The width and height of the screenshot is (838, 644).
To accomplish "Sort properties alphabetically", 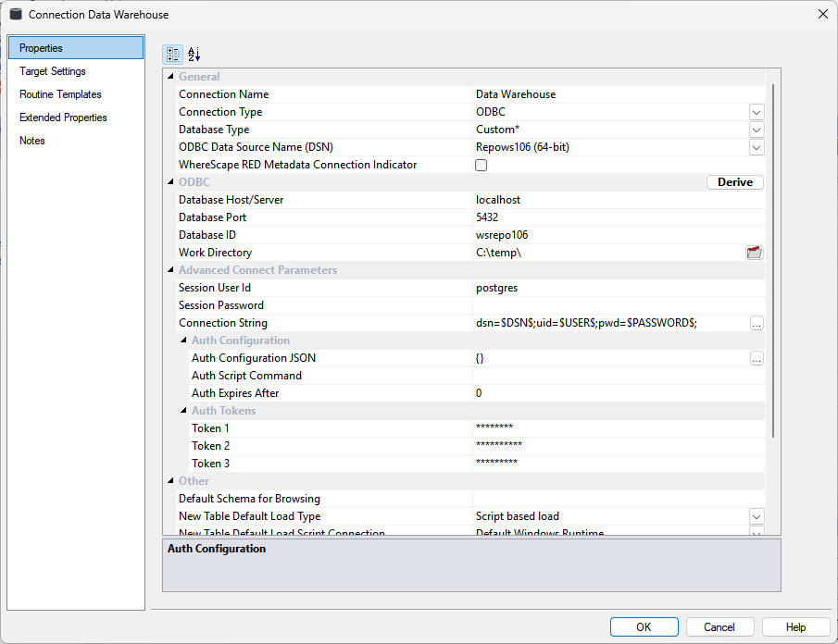I will pyautogui.click(x=194, y=55).
